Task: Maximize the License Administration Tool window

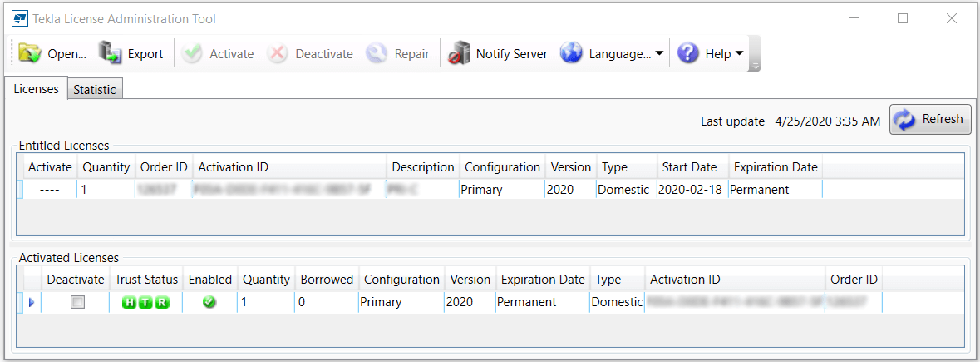Action: click(903, 19)
